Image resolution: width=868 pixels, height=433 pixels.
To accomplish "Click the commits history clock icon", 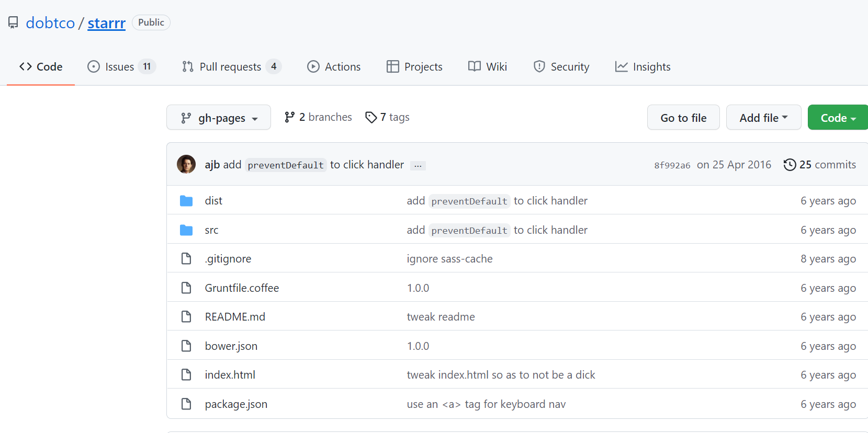I will coord(790,165).
